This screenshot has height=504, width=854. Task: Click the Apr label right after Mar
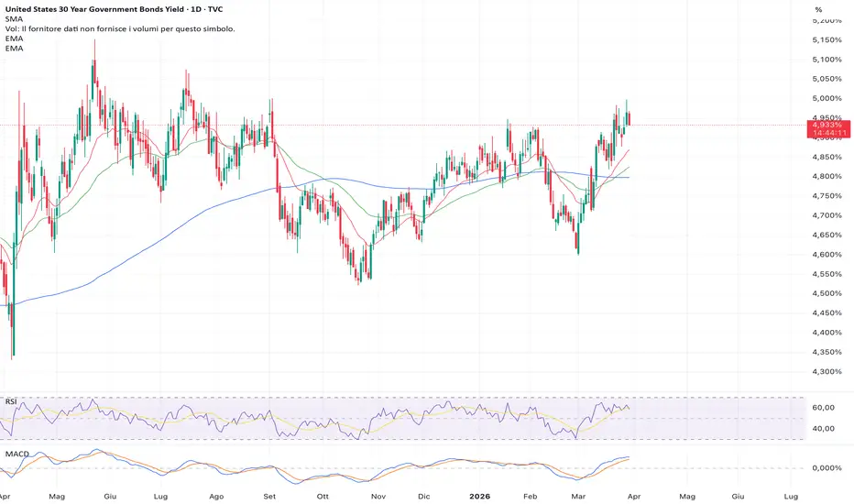click(633, 497)
